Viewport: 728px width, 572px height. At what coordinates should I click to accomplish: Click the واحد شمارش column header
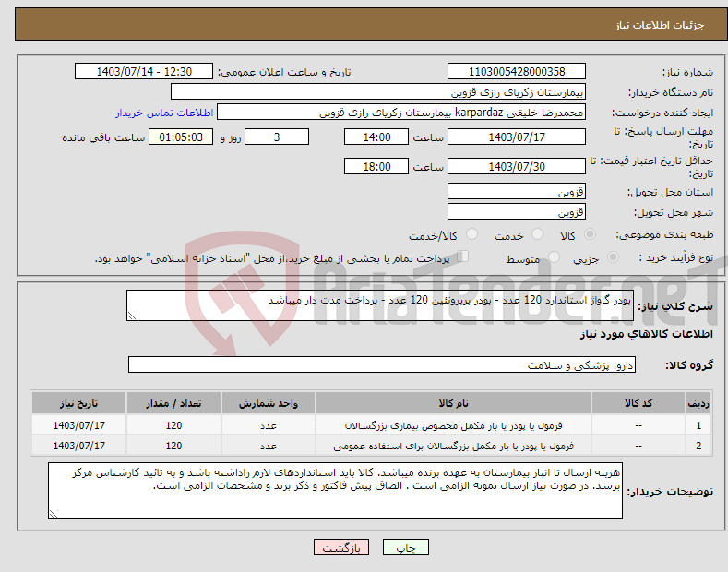tap(269, 403)
